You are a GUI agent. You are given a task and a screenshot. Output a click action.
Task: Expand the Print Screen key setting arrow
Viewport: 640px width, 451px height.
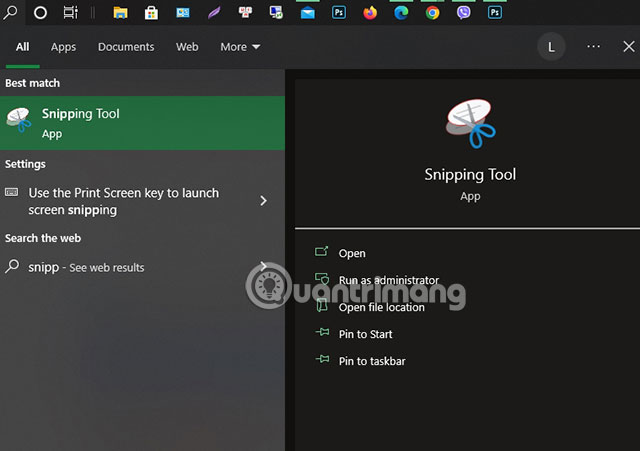point(263,200)
